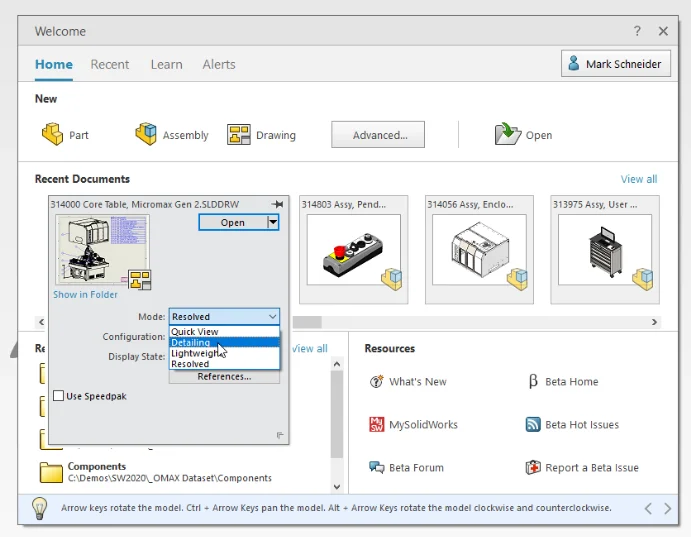The width and height of the screenshot is (691, 537).
Task: Click the Advanced... button
Action: pyautogui.click(x=378, y=135)
